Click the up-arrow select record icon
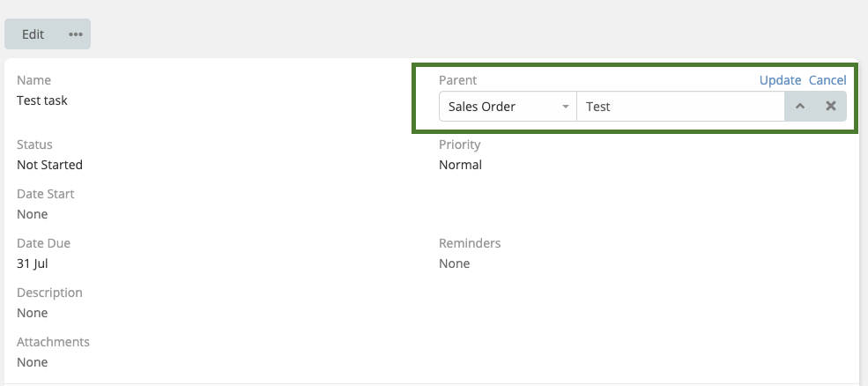 800,107
